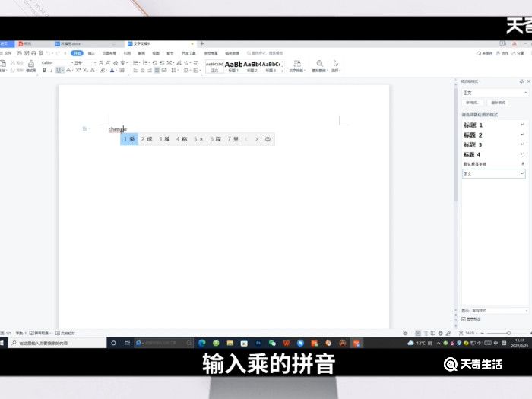Image resolution: width=532 pixels, height=399 pixels.
Task: Click the New Style button
Action: [x=472, y=103]
